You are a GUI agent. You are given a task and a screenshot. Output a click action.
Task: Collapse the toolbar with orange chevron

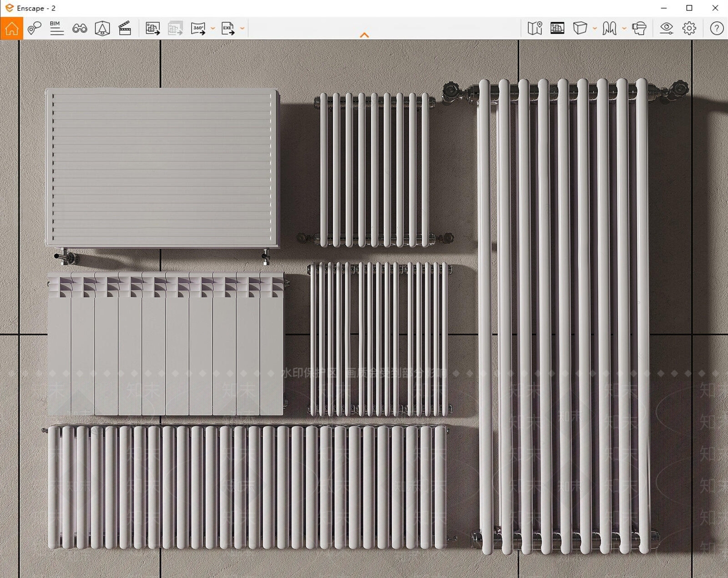point(364,35)
